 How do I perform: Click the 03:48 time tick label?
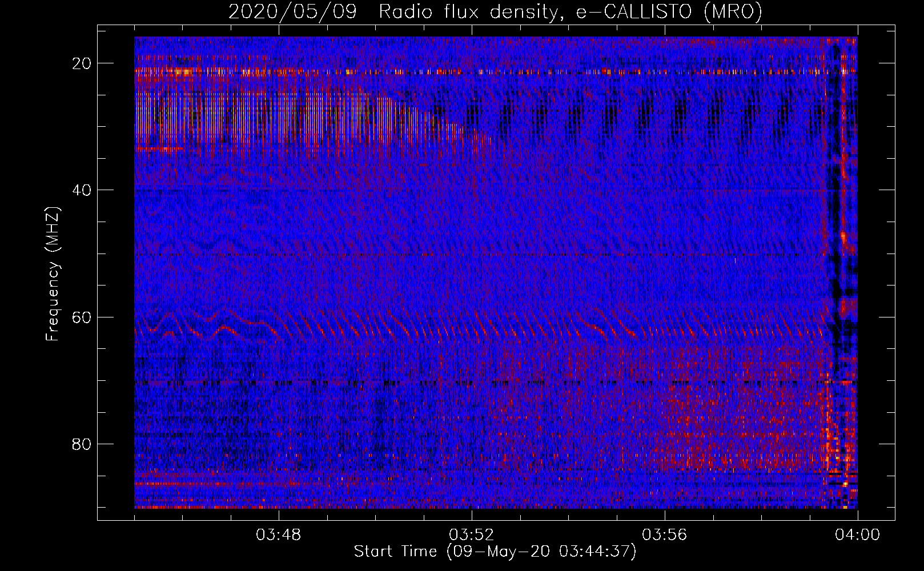tap(279, 535)
